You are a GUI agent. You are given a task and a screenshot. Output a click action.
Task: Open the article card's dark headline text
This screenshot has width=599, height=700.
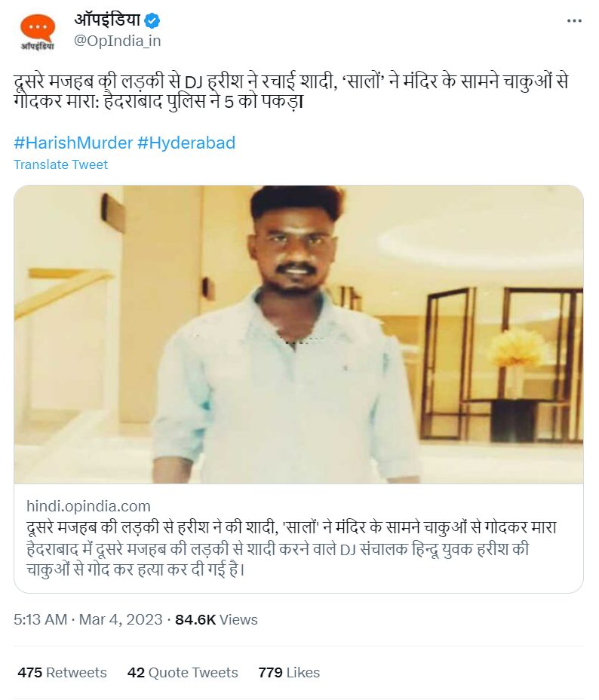pyautogui.click(x=290, y=527)
